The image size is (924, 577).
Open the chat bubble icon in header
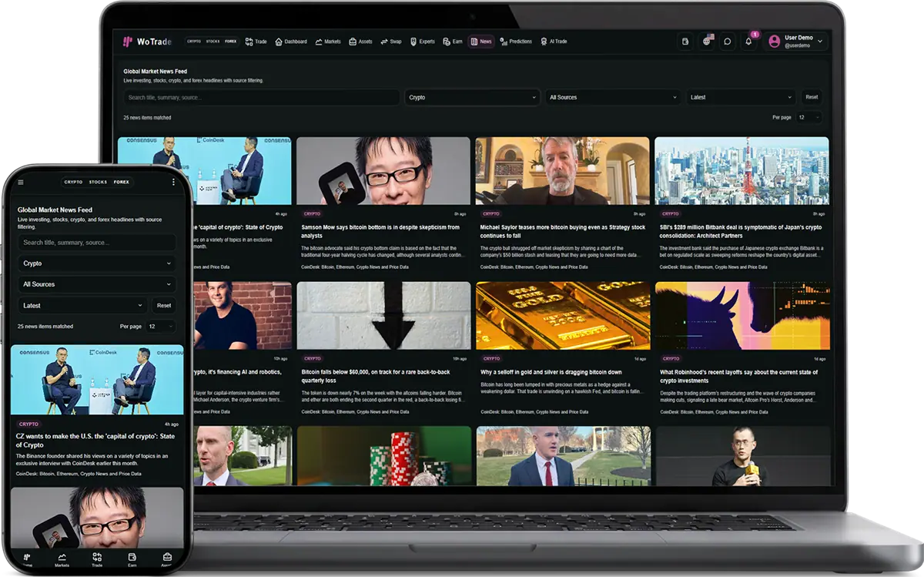point(727,42)
